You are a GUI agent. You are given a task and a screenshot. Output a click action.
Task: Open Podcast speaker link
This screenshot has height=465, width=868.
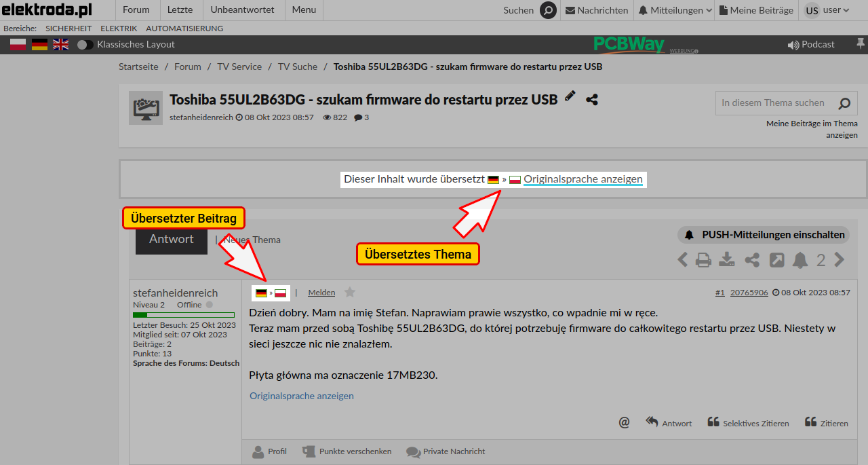coord(811,44)
